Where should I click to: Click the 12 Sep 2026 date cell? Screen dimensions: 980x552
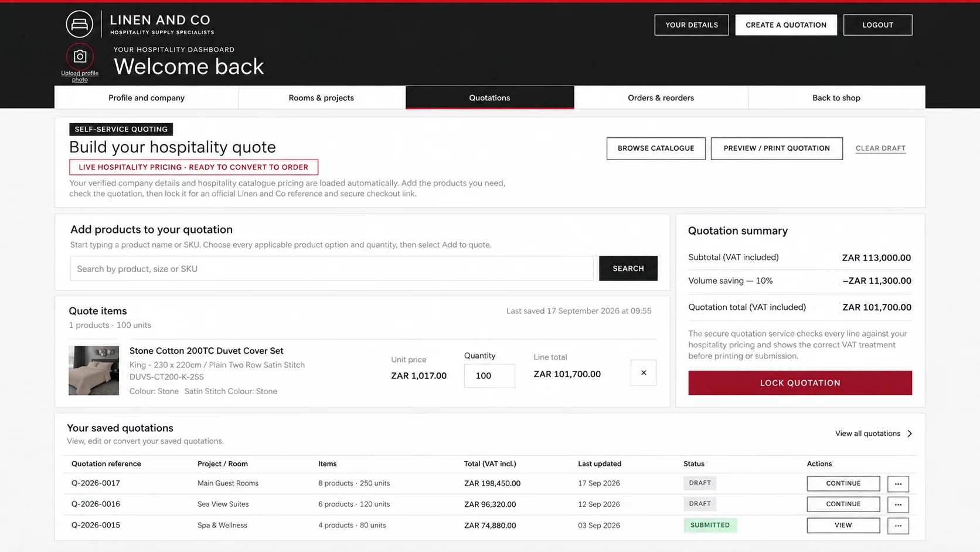(599, 504)
